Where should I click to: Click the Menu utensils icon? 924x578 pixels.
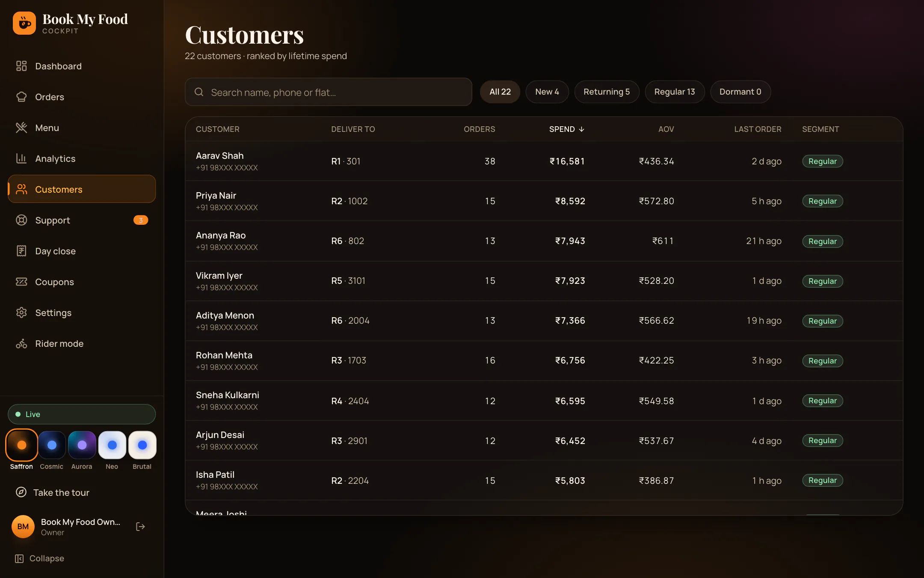(x=21, y=128)
